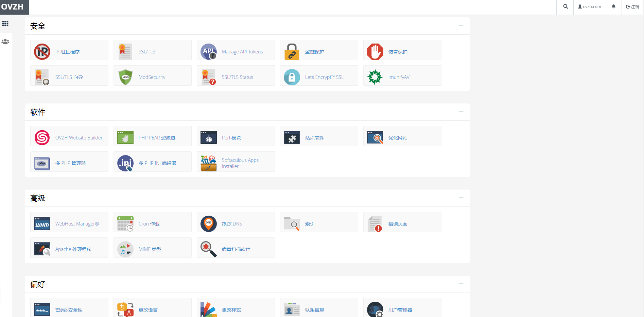
Task: Click the notifications bell icon
Action: 613,6
